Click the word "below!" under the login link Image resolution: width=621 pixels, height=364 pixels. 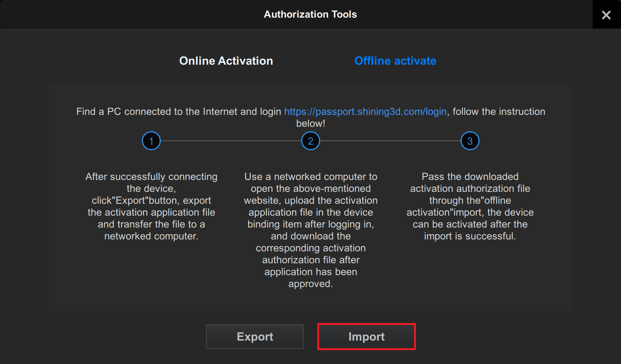[x=311, y=123]
